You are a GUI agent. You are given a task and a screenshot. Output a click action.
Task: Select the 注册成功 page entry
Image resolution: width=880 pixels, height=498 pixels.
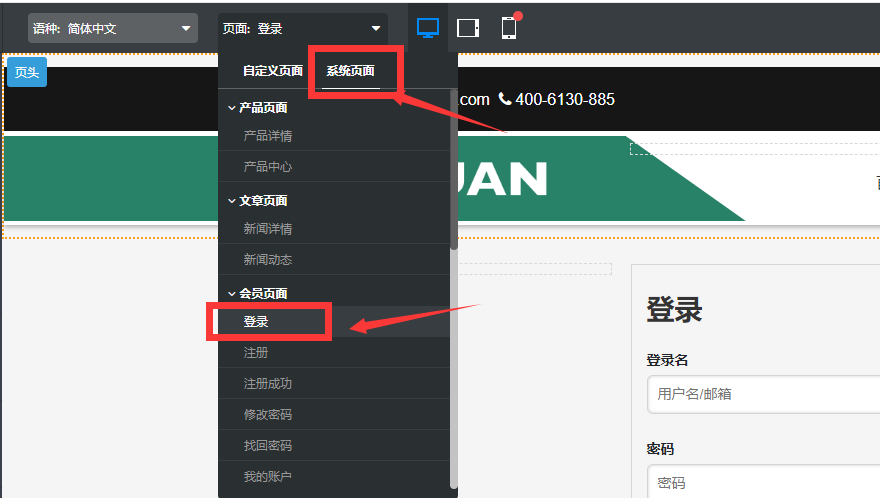click(268, 384)
